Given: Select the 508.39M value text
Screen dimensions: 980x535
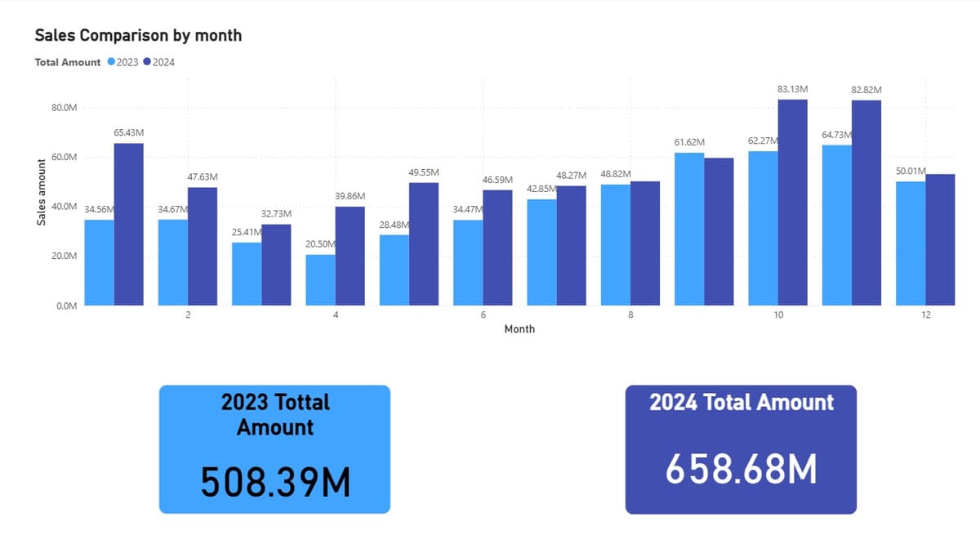Looking at the screenshot, I should pos(275,482).
